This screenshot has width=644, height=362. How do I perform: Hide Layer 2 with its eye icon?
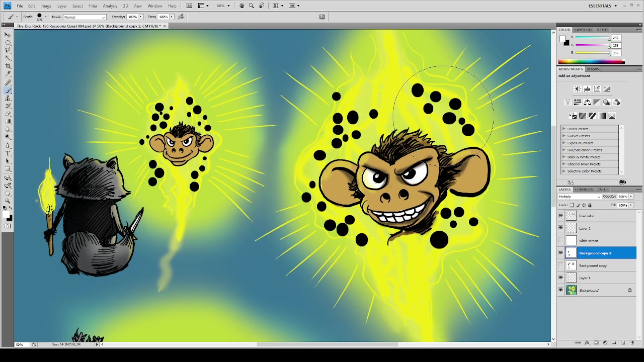click(560, 228)
